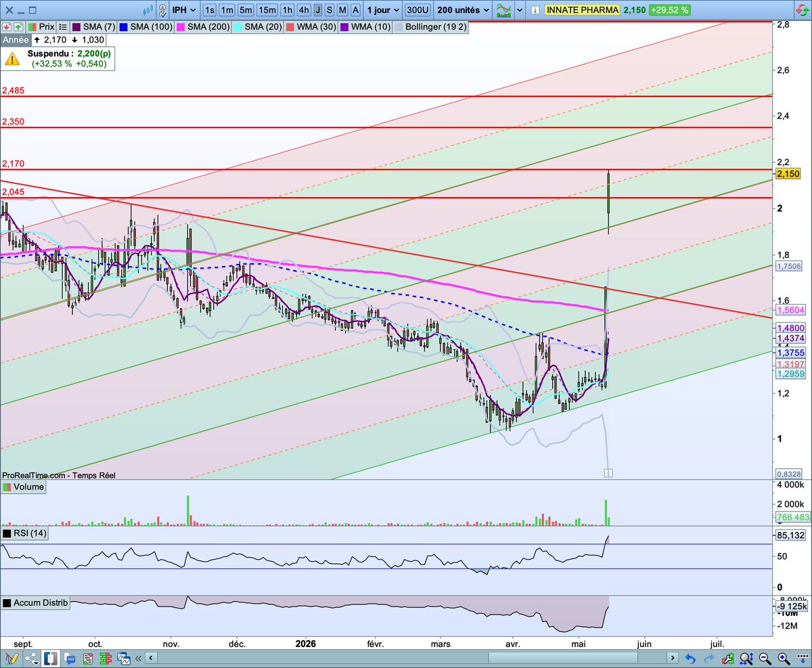The image size is (812, 668).
Task: Click the Prix price label
Action: 47,26
